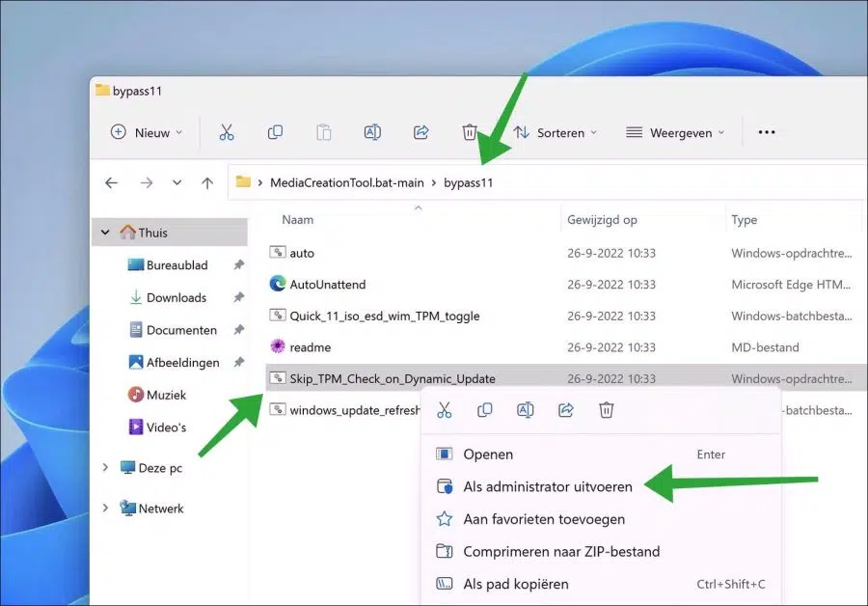Go forward with the right arrow
This screenshot has height=606, width=868.
(147, 182)
